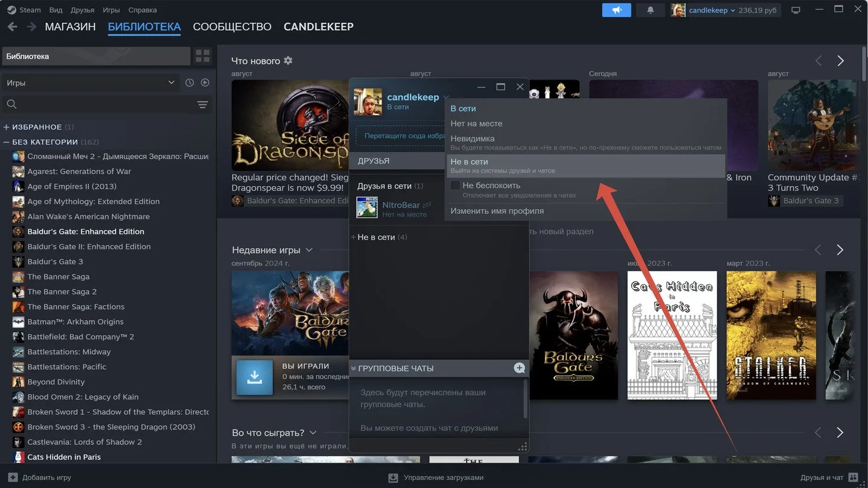Advance the Во что сыграть shelf right
The image size is (868, 488).
point(840,433)
